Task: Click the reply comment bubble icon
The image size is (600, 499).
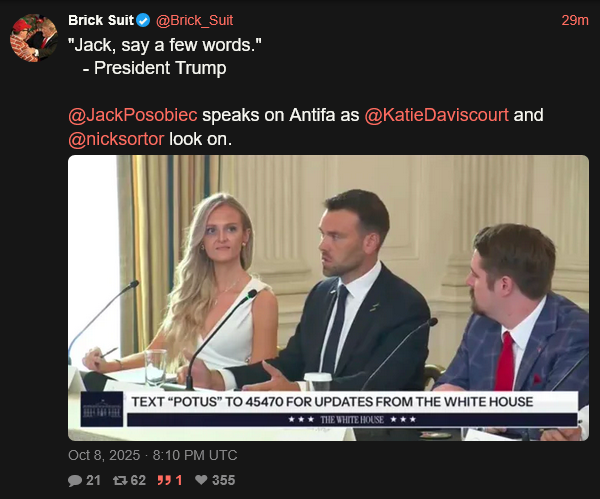Action: [75, 480]
